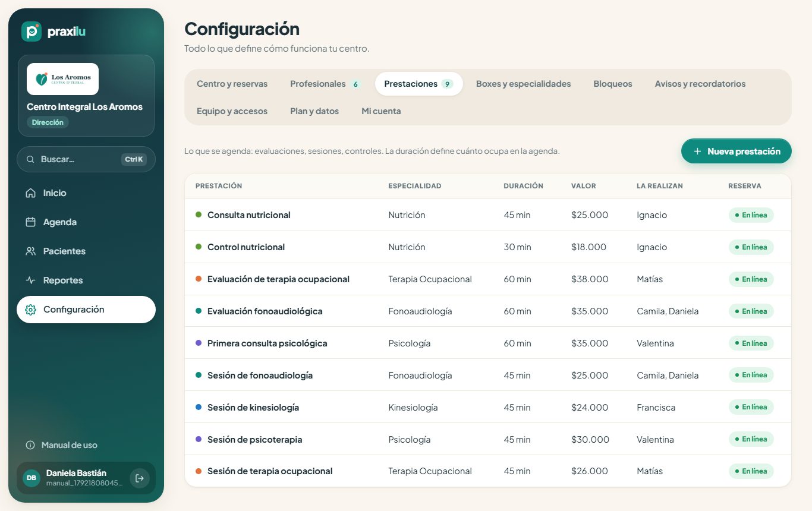Viewport: 812px width, 511px height.
Task: Click the Francisca professional cell
Action: coord(657,408)
